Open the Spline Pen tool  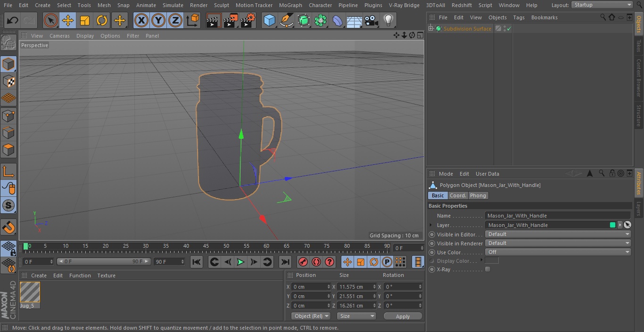[x=286, y=21]
